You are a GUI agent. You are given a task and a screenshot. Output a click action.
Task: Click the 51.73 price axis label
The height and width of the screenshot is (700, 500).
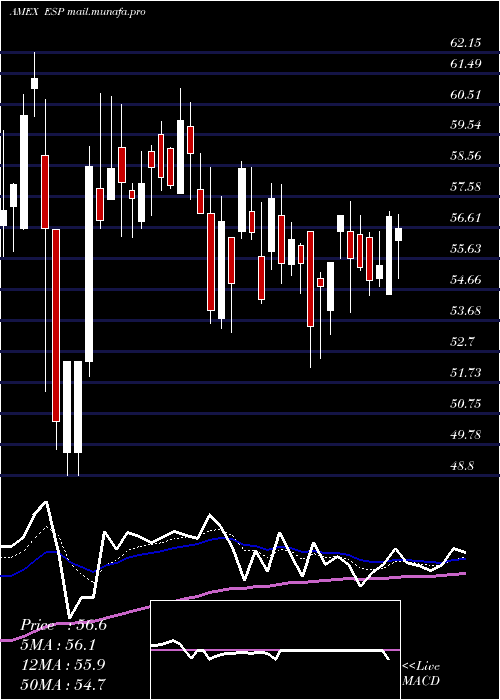pos(466,373)
